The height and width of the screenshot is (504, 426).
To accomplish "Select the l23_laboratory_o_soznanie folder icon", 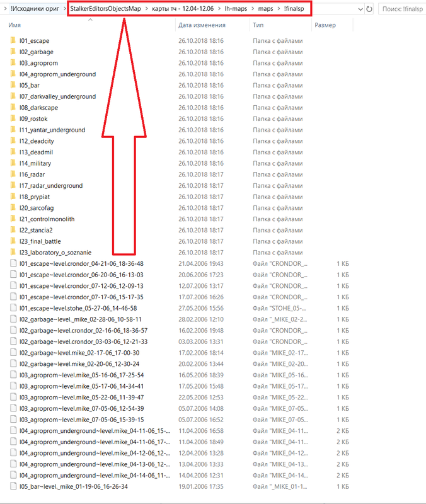I will pos(13,252).
